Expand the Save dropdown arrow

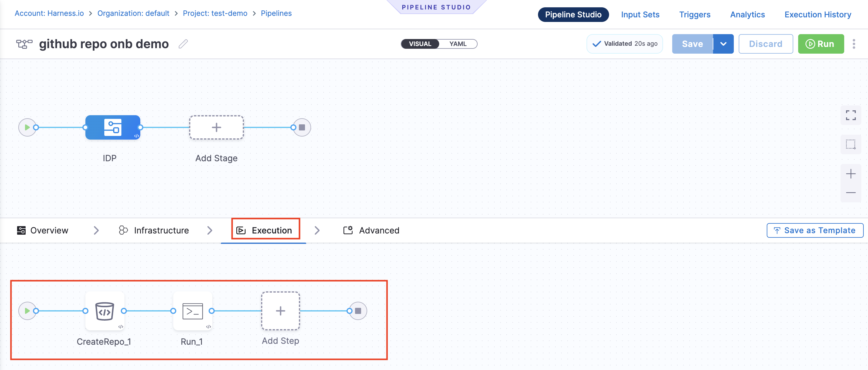[723, 44]
